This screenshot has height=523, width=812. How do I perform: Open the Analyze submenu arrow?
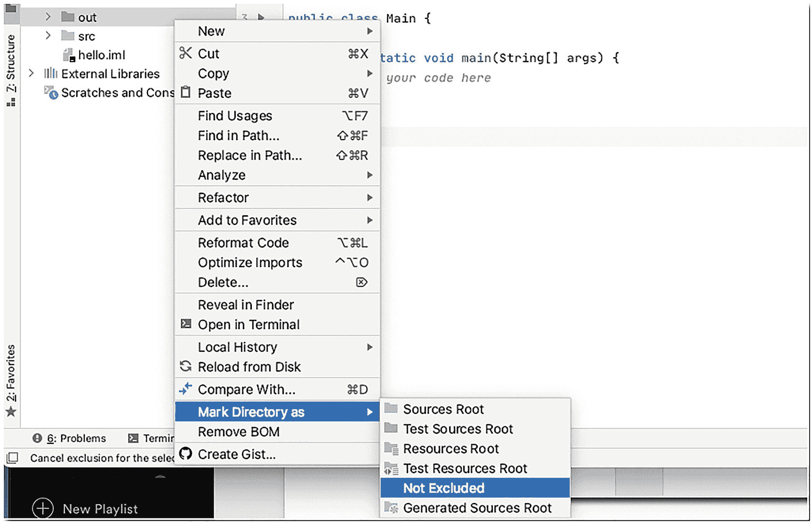click(370, 175)
